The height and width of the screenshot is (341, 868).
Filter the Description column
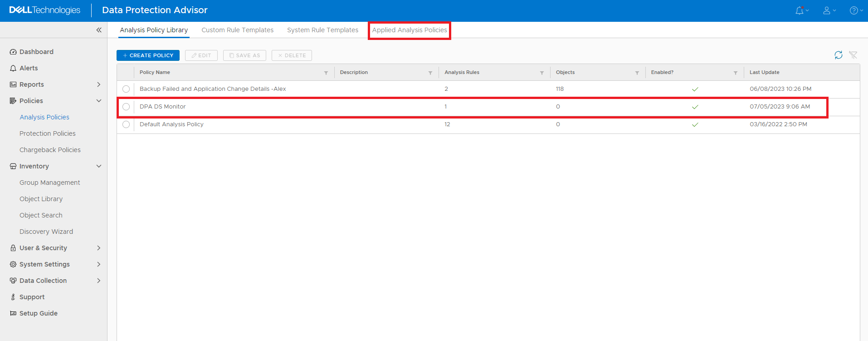430,73
